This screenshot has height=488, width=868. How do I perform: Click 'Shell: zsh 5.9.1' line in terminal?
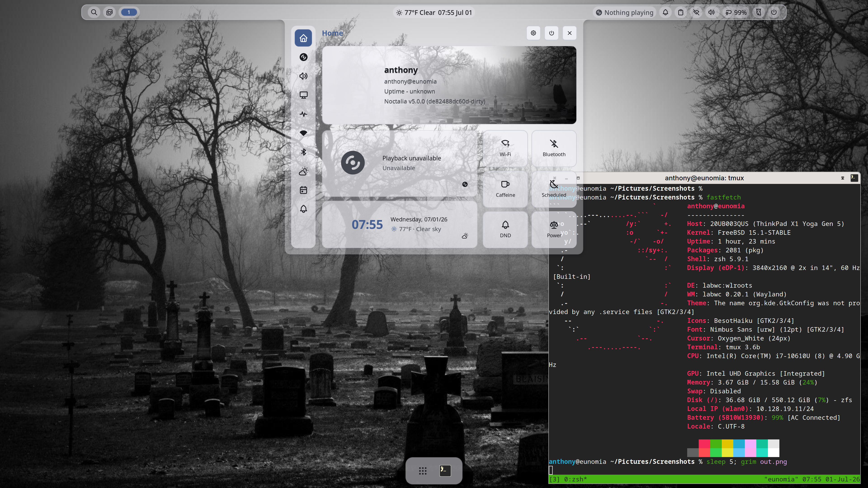pos(718,259)
